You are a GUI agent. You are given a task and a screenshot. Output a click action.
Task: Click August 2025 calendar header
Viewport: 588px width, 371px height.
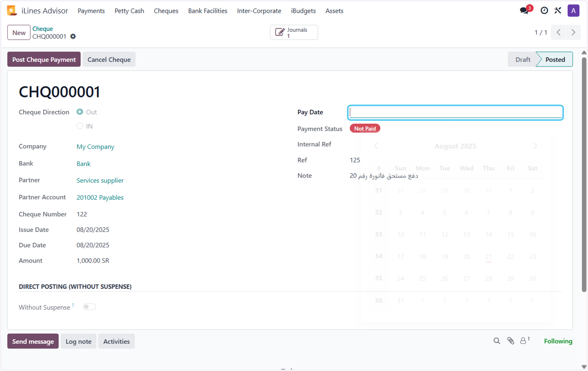click(x=455, y=146)
